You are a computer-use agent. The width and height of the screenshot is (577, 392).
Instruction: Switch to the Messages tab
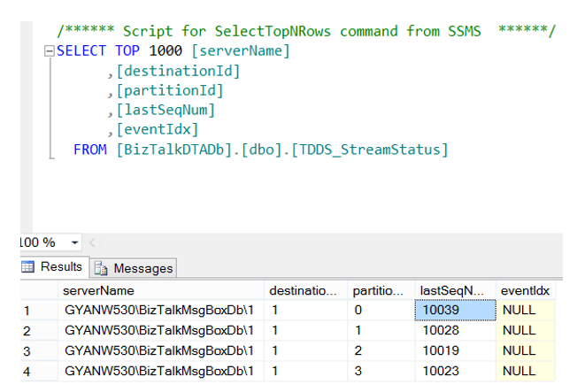pyautogui.click(x=134, y=268)
